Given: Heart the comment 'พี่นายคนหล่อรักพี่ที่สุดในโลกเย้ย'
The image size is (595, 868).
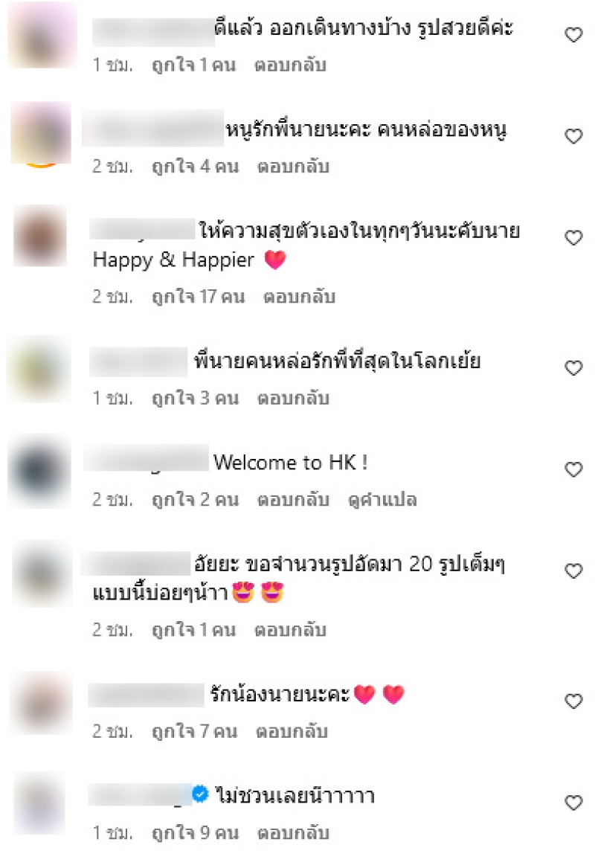Looking at the screenshot, I should (573, 368).
